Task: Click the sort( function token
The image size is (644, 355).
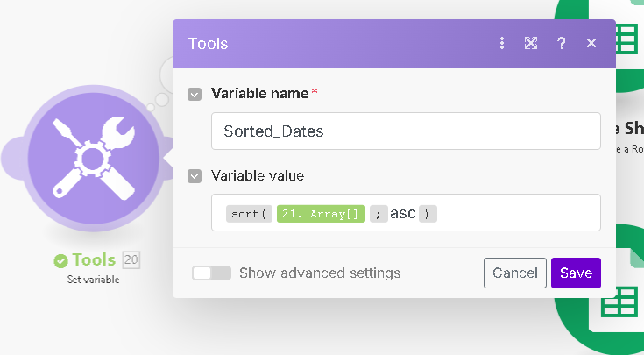Action: [249, 213]
